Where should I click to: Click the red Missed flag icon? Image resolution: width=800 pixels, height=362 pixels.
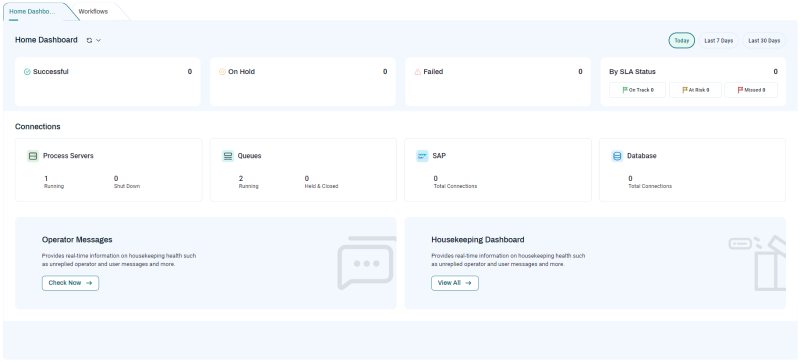coord(740,90)
